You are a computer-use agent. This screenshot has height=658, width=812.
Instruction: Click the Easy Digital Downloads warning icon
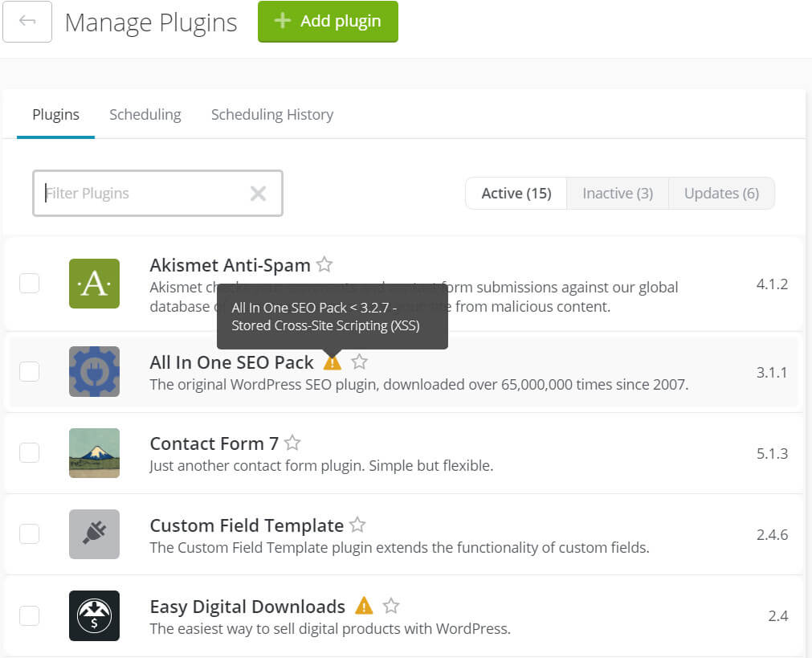[364, 606]
